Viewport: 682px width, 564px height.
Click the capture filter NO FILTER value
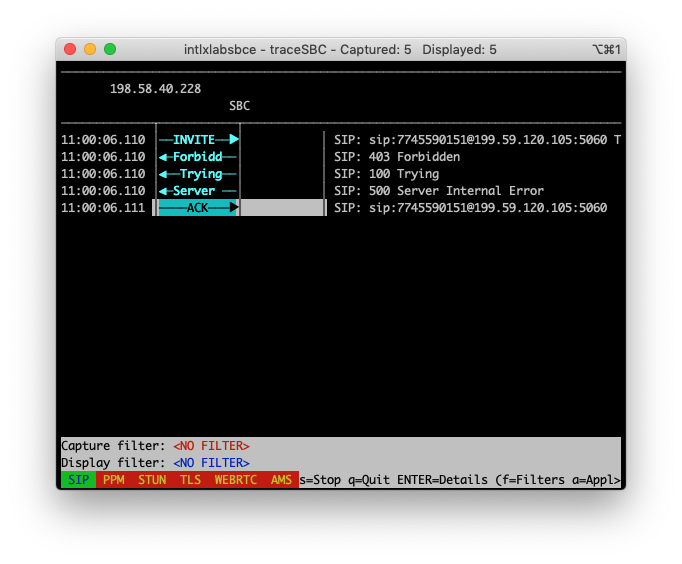pyautogui.click(x=211, y=446)
